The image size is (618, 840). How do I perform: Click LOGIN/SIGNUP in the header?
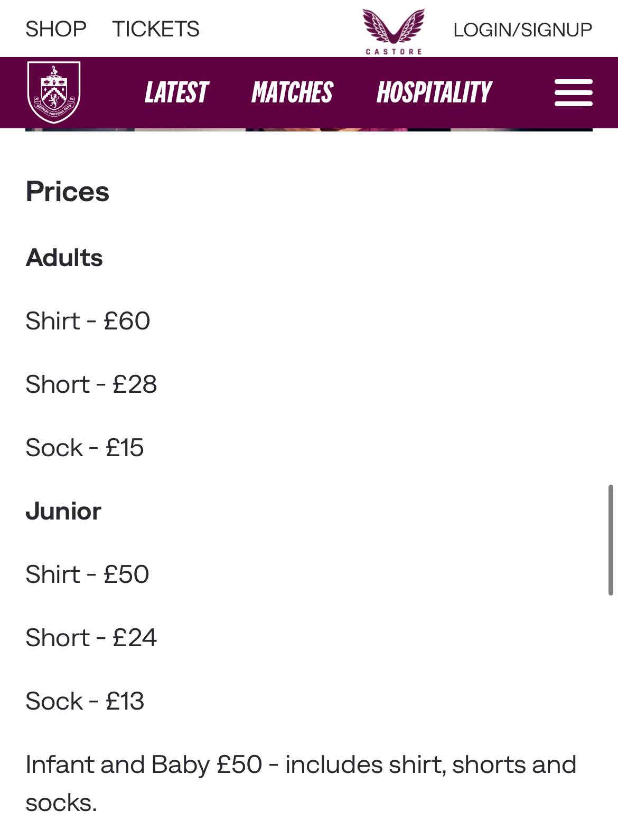point(522,30)
